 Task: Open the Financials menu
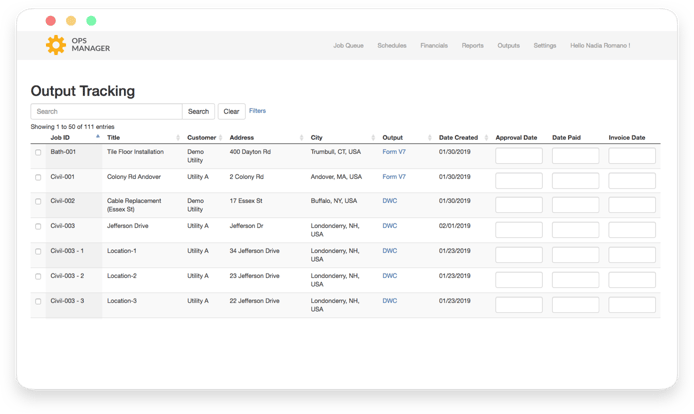pos(434,46)
